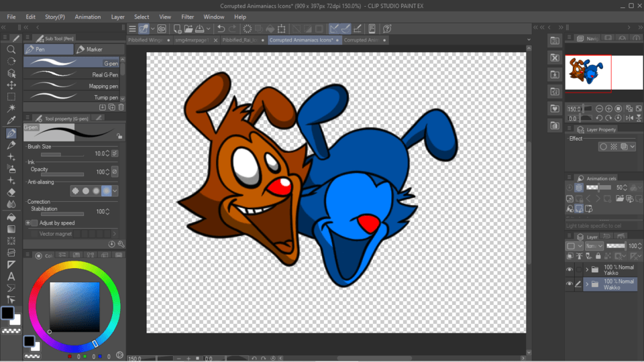
Task: Open the Anti-aliasing dropdown arrow
Action: pyautogui.click(x=115, y=191)
